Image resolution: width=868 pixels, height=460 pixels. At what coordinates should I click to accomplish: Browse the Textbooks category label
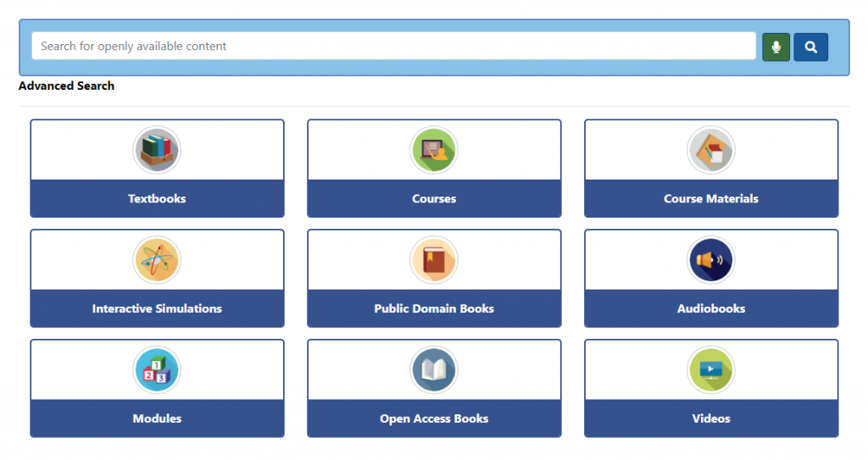click(157, 198)
